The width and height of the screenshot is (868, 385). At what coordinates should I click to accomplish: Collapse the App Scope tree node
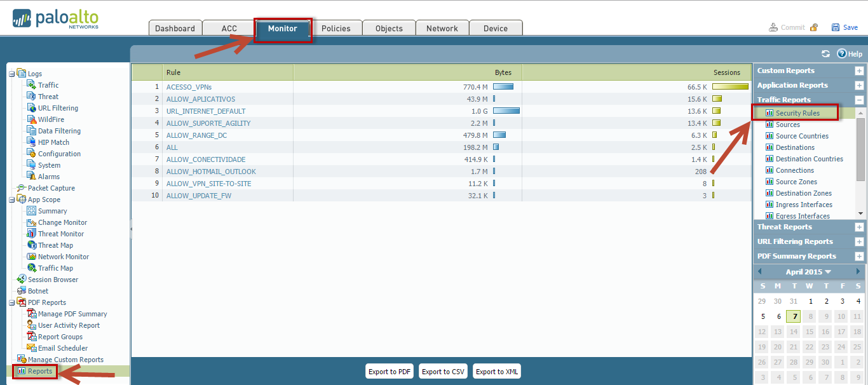[11, 199]
